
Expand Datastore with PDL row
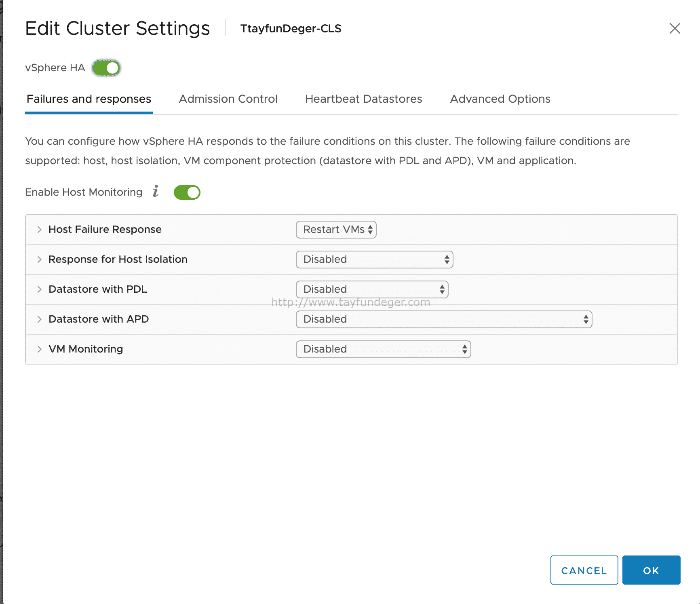point(39,289)
